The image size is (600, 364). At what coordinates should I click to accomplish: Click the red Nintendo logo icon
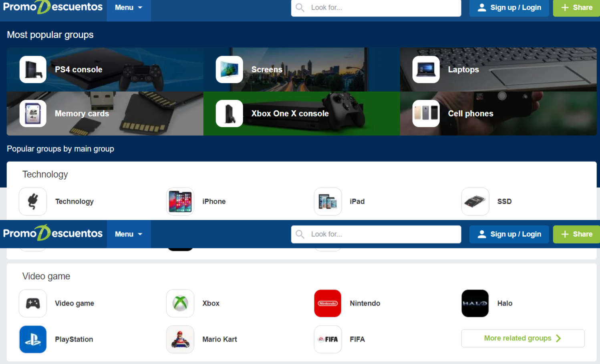point(328,303)
